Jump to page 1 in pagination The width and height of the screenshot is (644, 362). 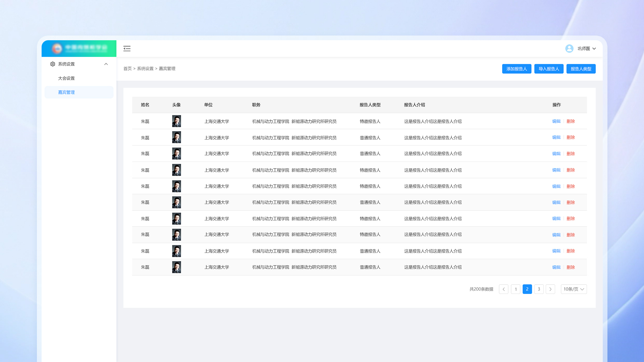(x=516, y=289)
